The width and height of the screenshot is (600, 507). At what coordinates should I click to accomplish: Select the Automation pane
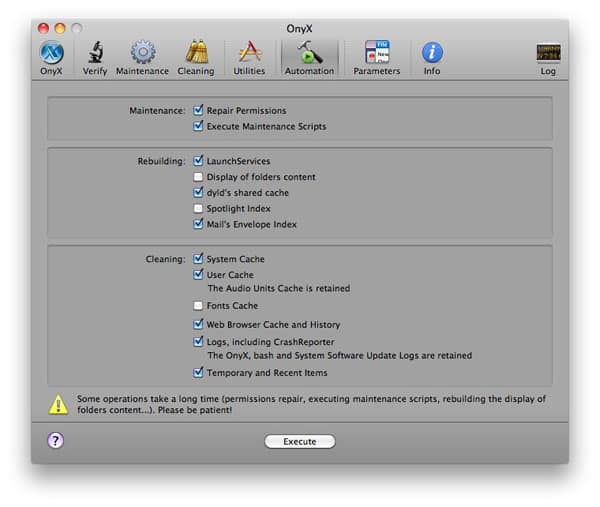(x=309, y=58)
